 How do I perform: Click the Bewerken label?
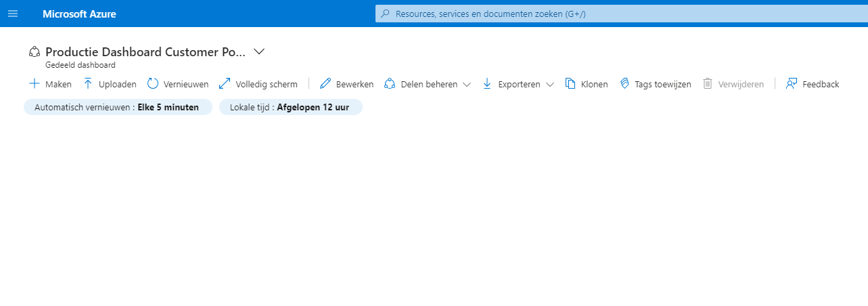pos(355,85)
